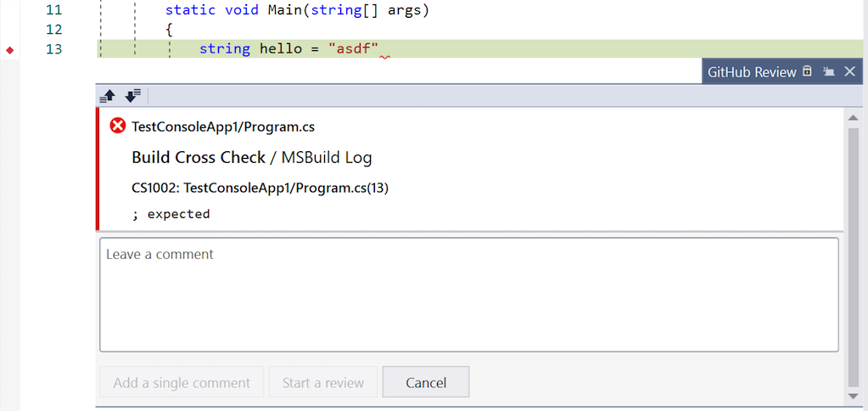Click the next comment down-arrow icon

click(132, 96)
